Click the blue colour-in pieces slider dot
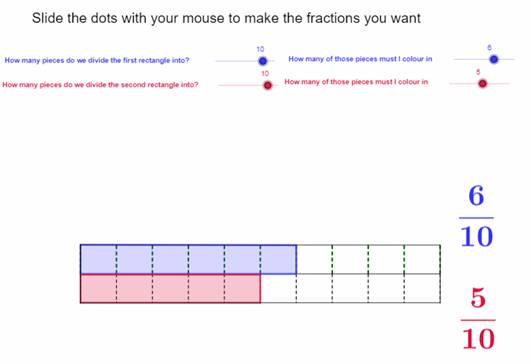The width and height of the screenshot is (530, 364). click(494, 59)
